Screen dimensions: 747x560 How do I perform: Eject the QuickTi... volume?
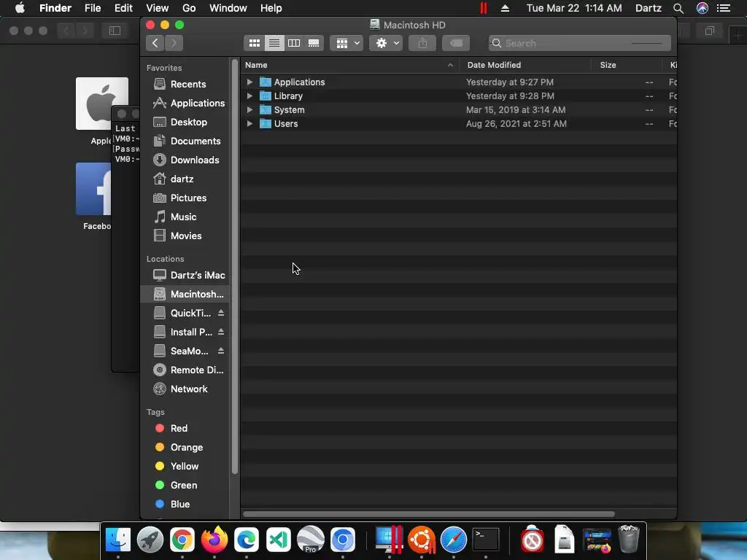click(x=221, y=313)
